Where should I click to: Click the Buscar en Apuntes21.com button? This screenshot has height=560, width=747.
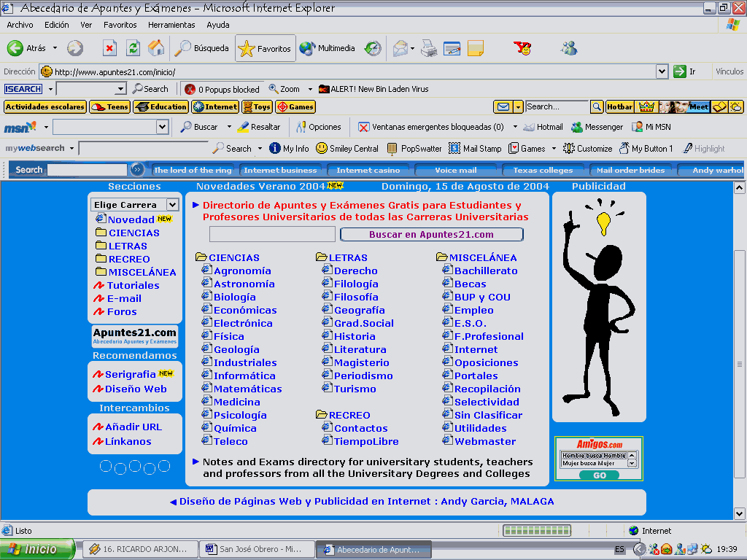(432, 234)
